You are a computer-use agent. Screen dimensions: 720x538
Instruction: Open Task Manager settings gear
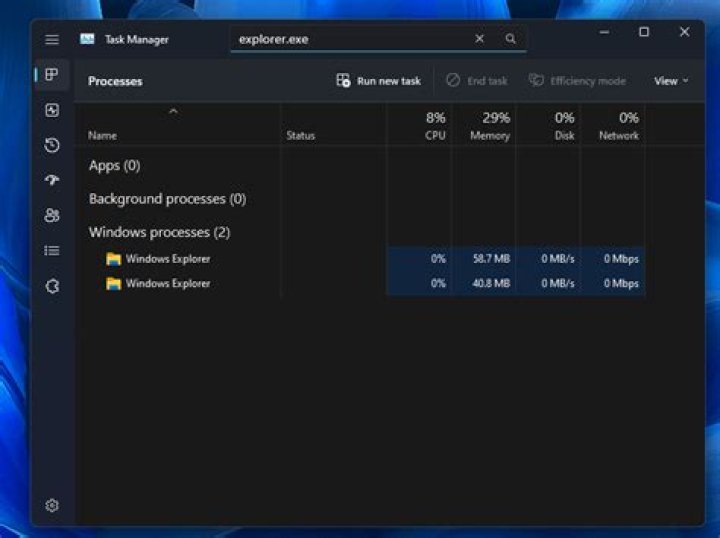coord(52,505)
